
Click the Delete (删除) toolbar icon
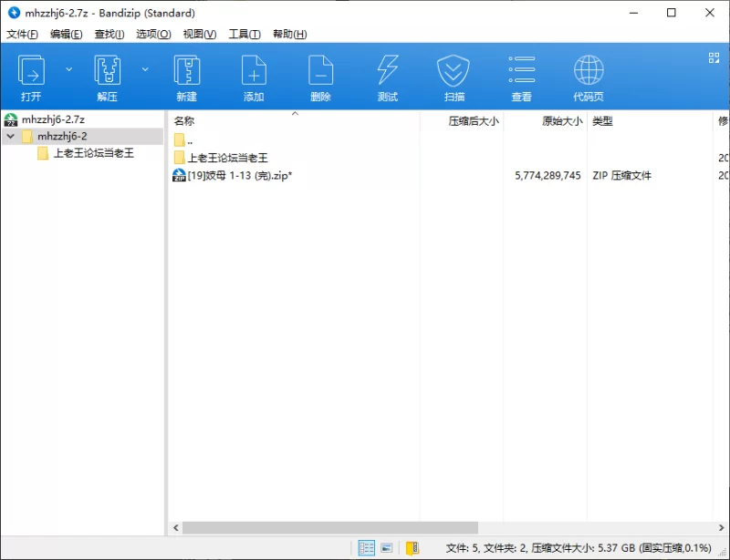(321, 70)
